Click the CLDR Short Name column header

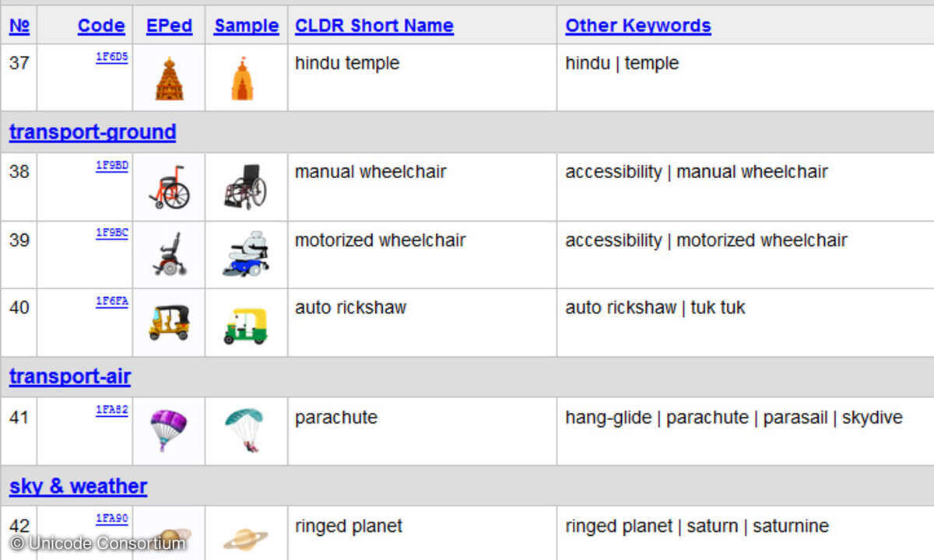[374, 26]
